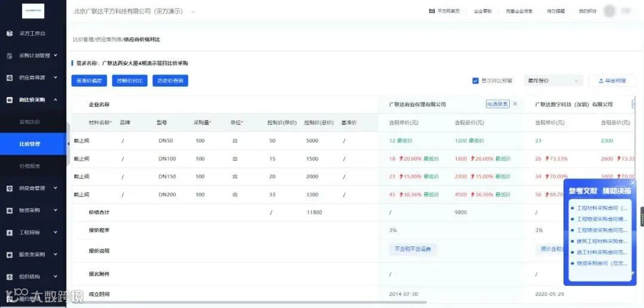Click the 供应商管理 sidebar icon
Viewport: 644px width, 308px height.
[x=10, y=189]
